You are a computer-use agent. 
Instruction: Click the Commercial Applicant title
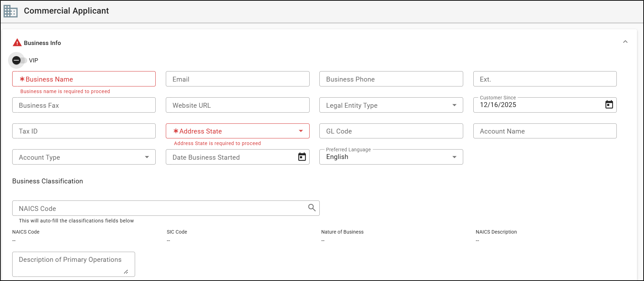click(66, 11)
